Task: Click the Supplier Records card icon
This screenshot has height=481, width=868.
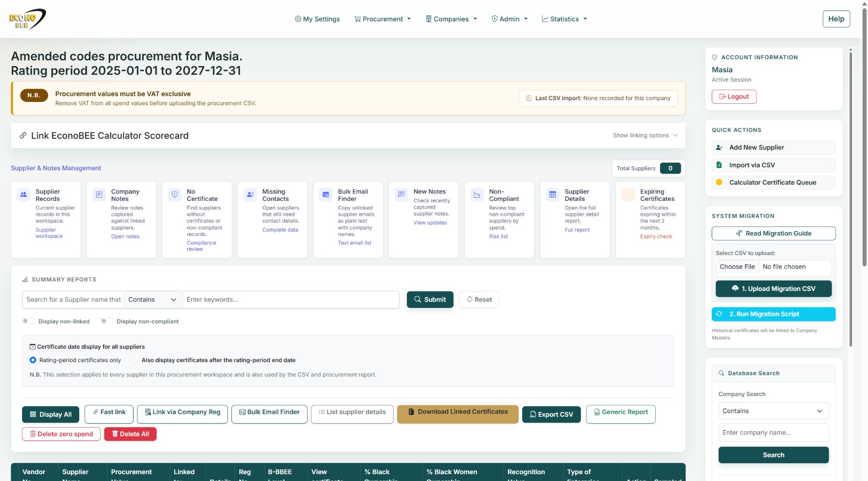Action: [24, 194]
